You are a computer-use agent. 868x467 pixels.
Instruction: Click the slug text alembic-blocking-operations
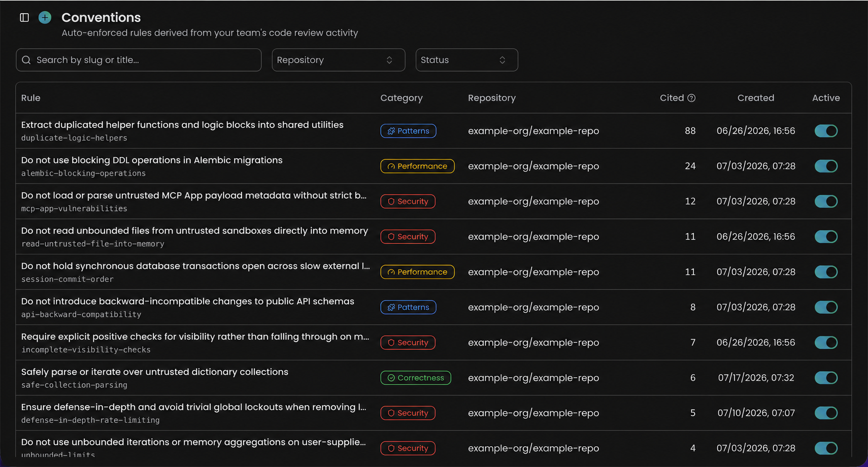point(83,174)
